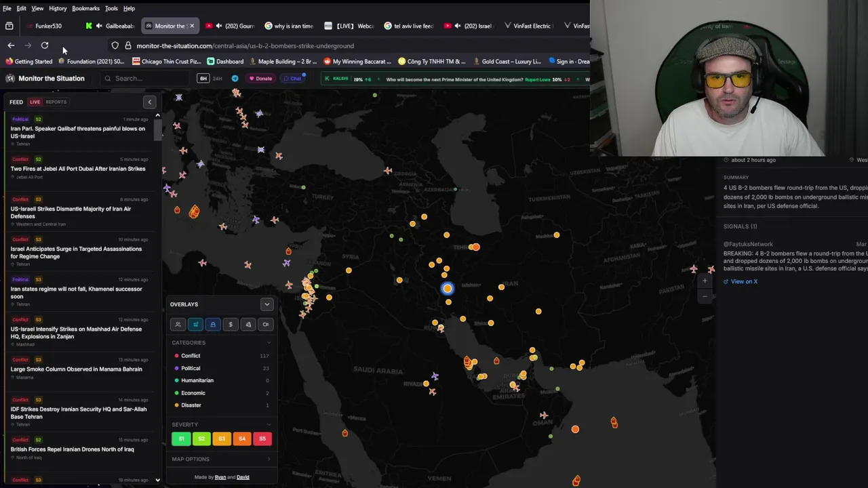The height and width of the screenshot is (488, 868).
Task: Collapse the Severity section
Action: 221,424
